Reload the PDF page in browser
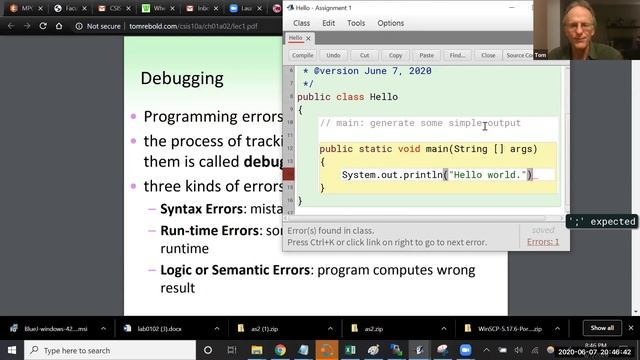This screenshot has height=360, width=640. [43, 26]
